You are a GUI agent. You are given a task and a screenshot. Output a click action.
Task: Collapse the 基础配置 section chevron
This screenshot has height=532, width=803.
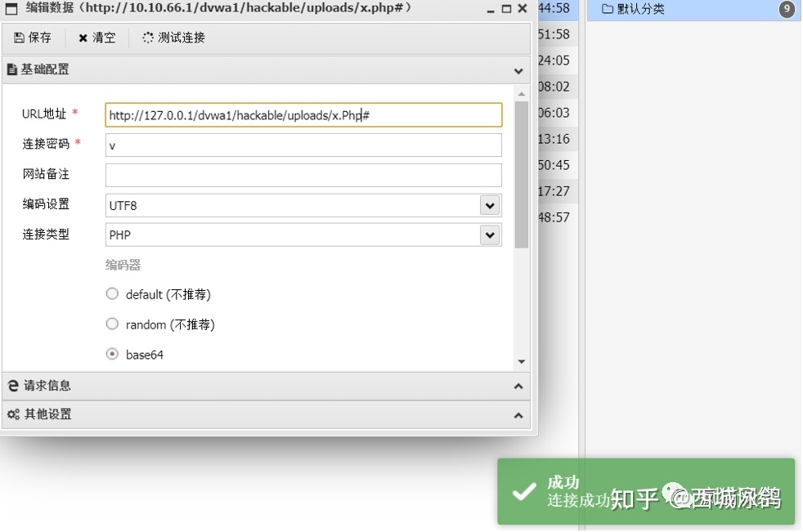[518, 70]
